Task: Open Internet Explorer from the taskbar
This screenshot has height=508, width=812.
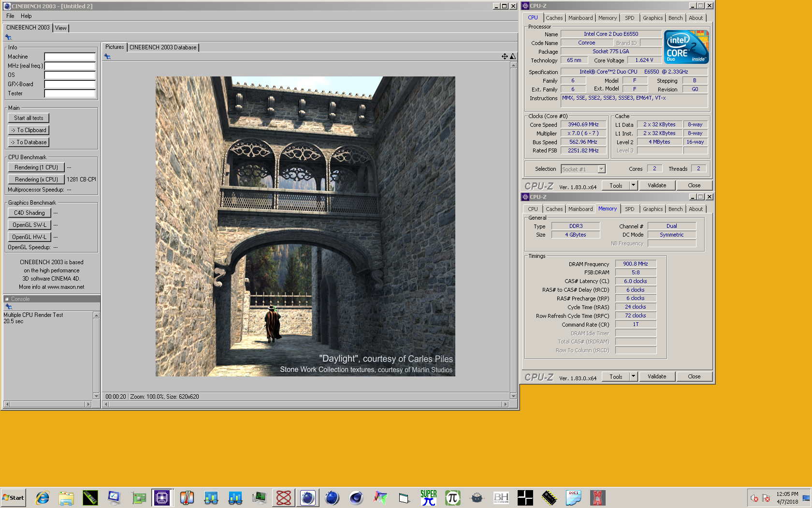Action: [x=43, y=497]
